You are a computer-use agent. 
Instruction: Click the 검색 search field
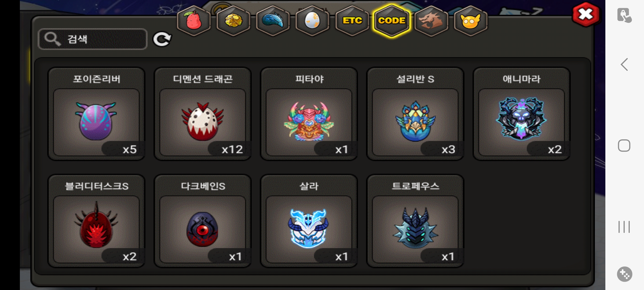(93, 39)
